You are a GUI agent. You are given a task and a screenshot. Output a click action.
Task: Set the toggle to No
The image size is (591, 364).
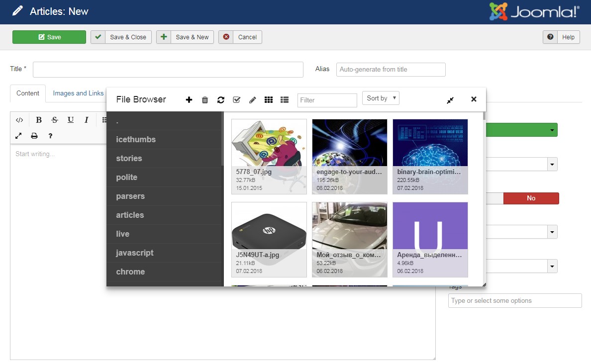click(x=531, y=198)
